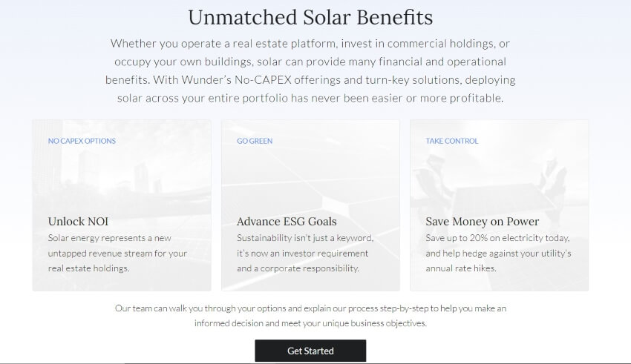Click the Get Started button
The image size is (631, 364).
pos(310,351)
